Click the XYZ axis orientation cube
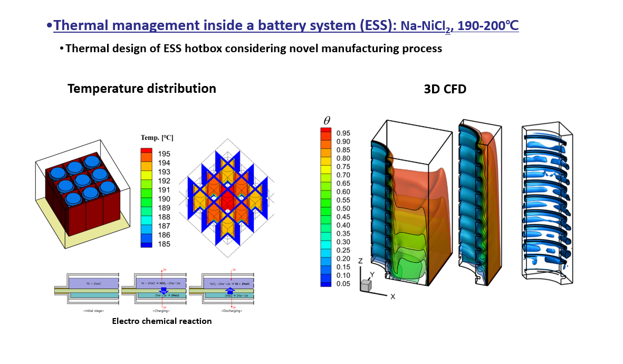The height and width of the screenshot is (364, 623). 365,284
